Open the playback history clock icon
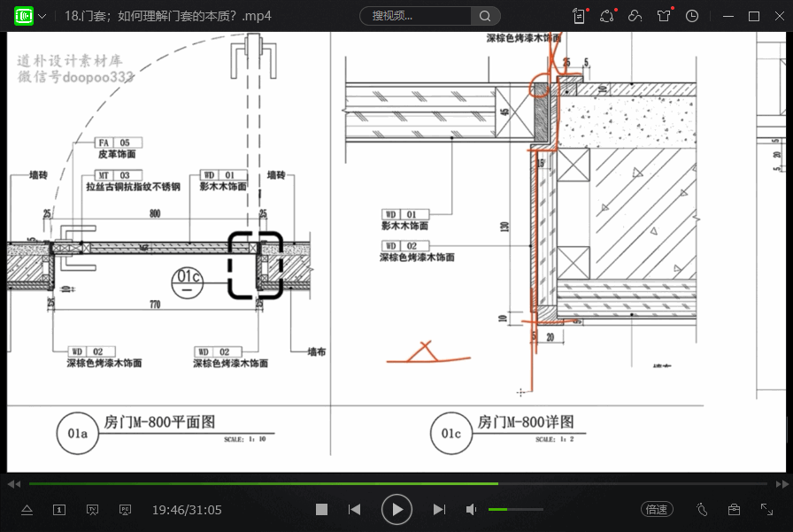Image resolution: width=793 pixels, height=532 pixels. (692, 16)
